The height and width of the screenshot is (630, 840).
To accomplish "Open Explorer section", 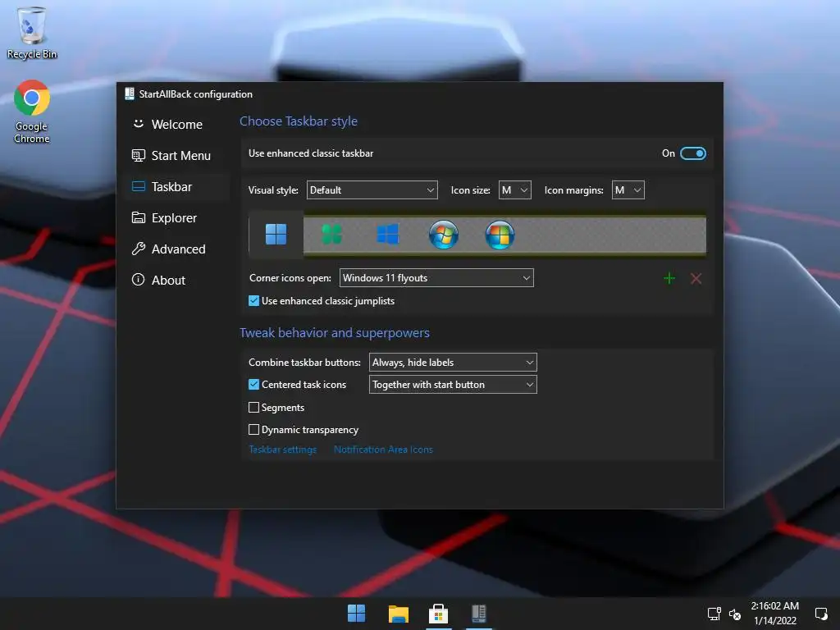I will [x=177, y=218].
